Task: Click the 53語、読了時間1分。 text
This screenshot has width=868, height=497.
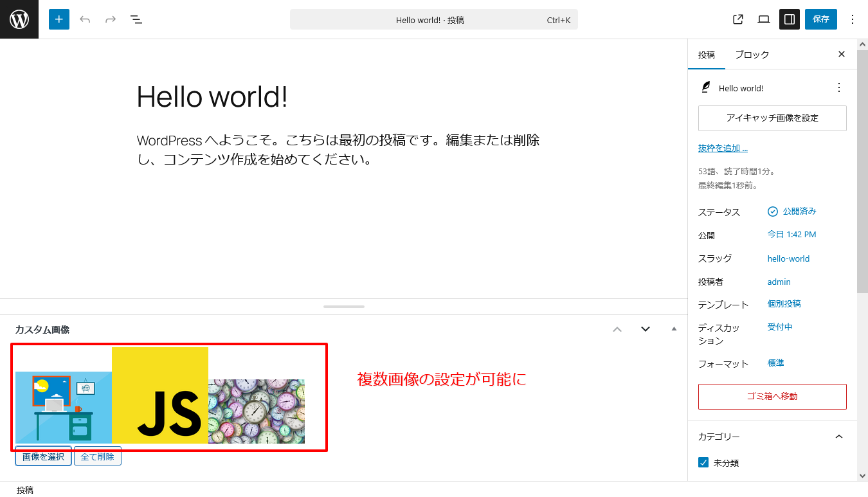Action: click(737, 172)
